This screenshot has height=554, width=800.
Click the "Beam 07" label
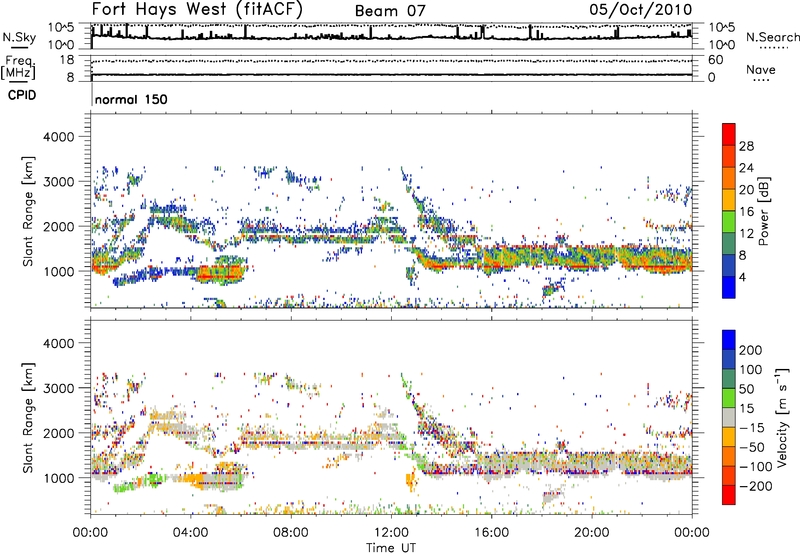coord(390,11)
